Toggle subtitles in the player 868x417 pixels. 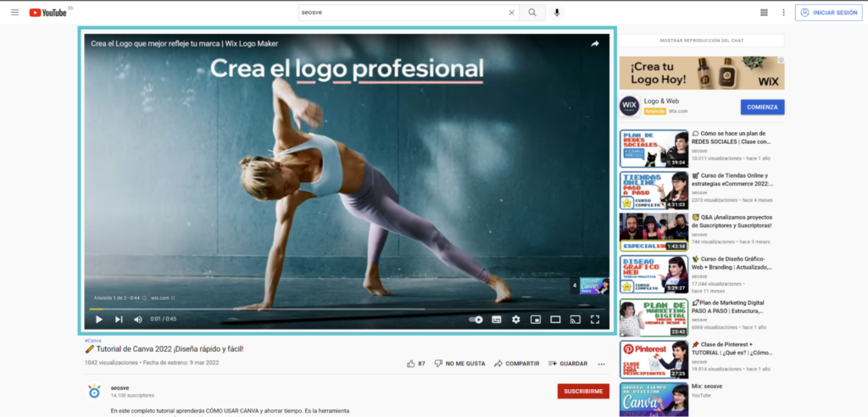tap(497, 319)
